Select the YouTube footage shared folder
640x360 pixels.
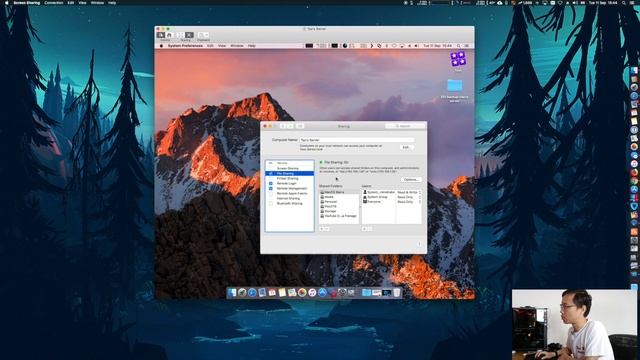[x=339, y=216]
